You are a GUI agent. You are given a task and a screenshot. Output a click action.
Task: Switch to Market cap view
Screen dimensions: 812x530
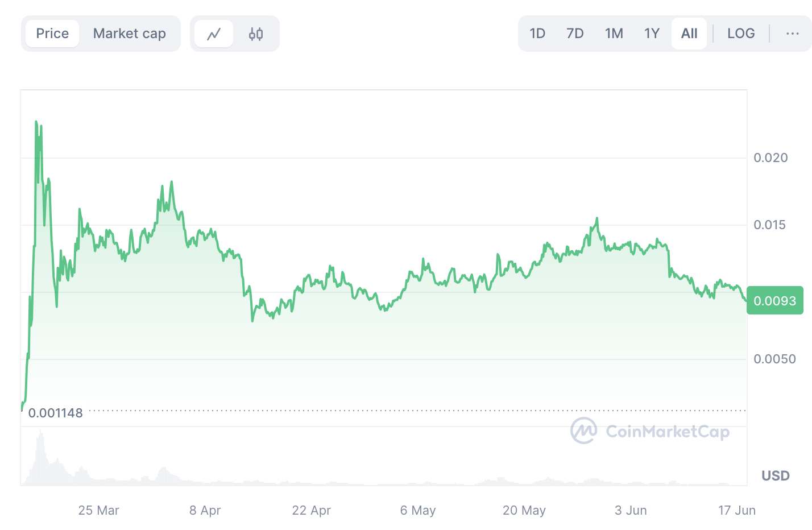(x=130, y=34)
